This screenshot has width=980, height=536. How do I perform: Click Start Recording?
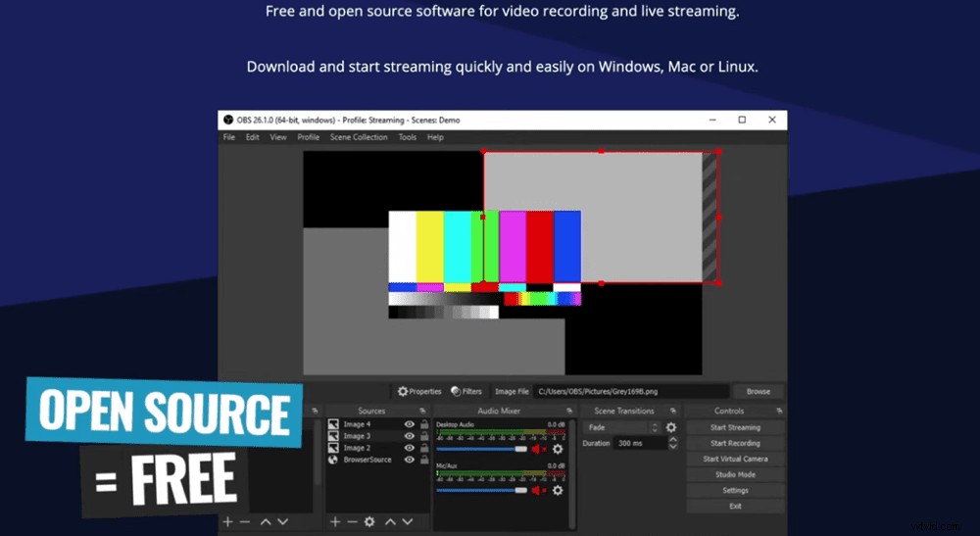[x=735, y=444]
